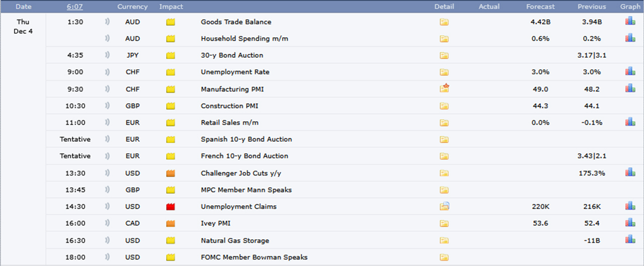Toggle alert for Construction PMI at 10:30

pyautogui.click(x=107, y=106)
